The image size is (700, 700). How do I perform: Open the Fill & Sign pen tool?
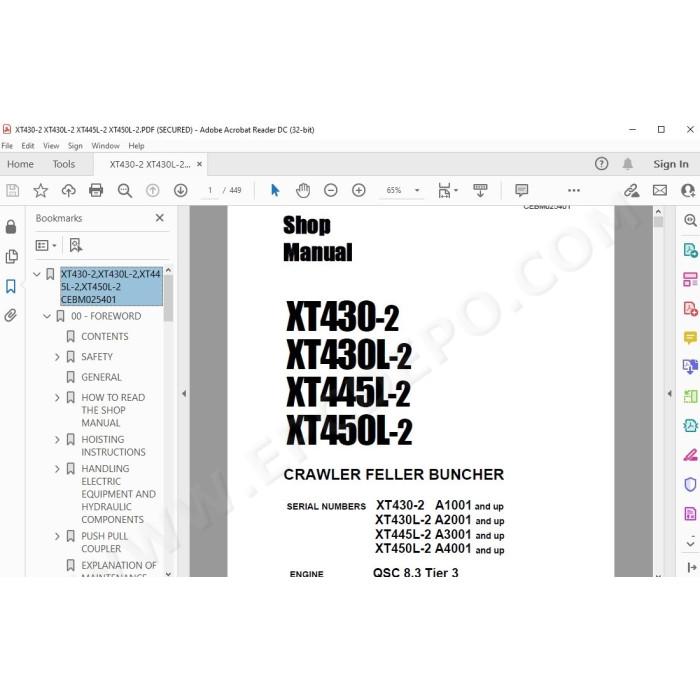click(690, 455)
